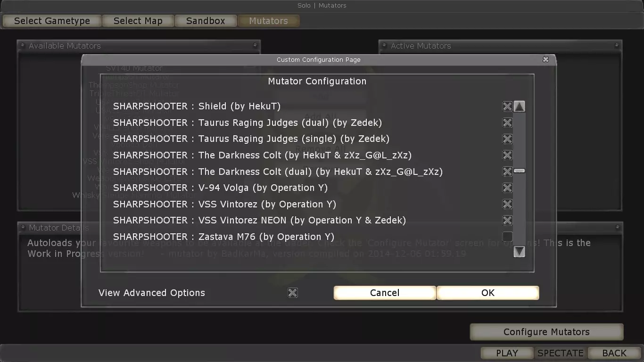
Task: Close the Custom Configuration Page dialog
Action: click(x=545, y=59)
